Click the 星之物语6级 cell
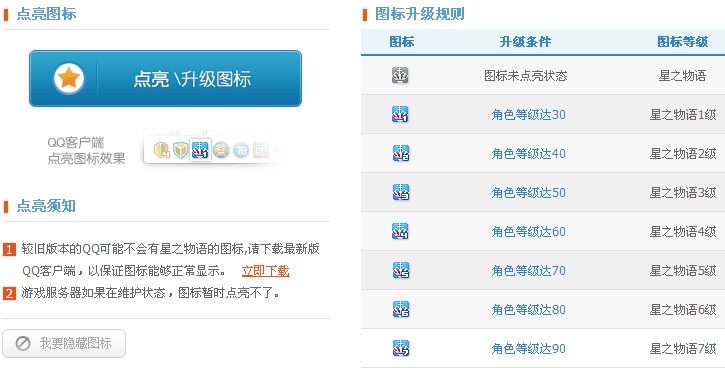The width and height of the screenshot is (725, 368). tap(683, 310)
